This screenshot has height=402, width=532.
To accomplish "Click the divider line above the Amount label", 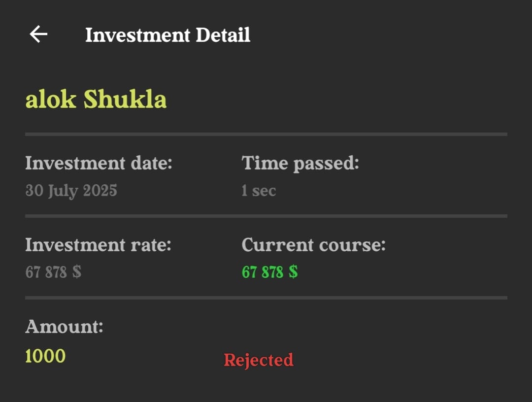I will pyautogui.click(x=266, y=298).
